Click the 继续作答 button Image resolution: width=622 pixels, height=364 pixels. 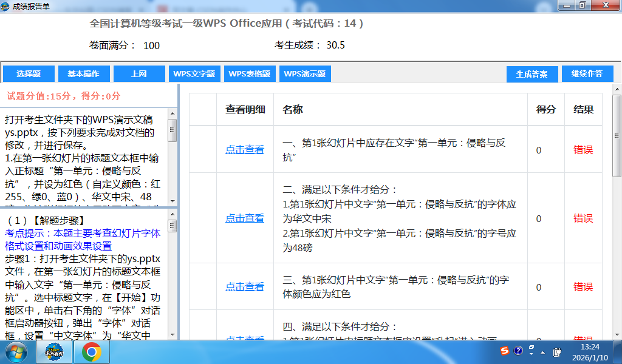coord(587,73)
